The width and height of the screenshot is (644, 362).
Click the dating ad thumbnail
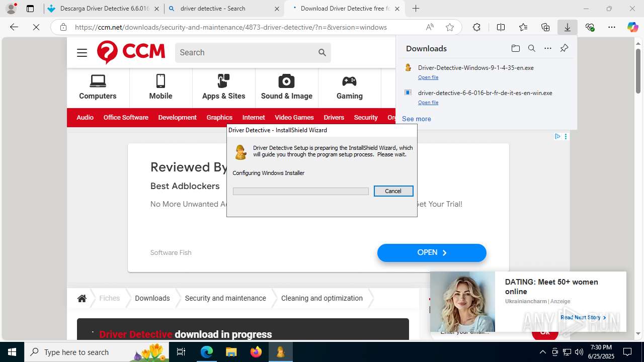(x=462, y=302)
